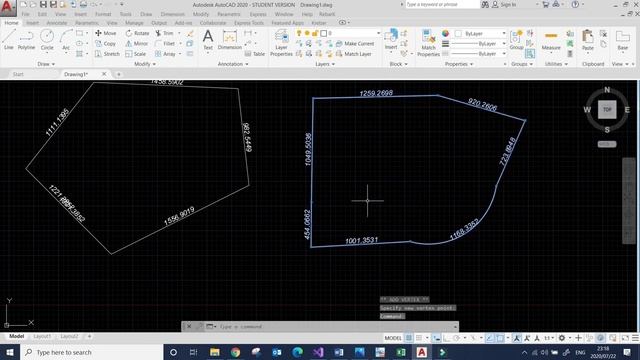Activate the Move command
This screenshot has height=360, width=640.
(x=106, y=33)
